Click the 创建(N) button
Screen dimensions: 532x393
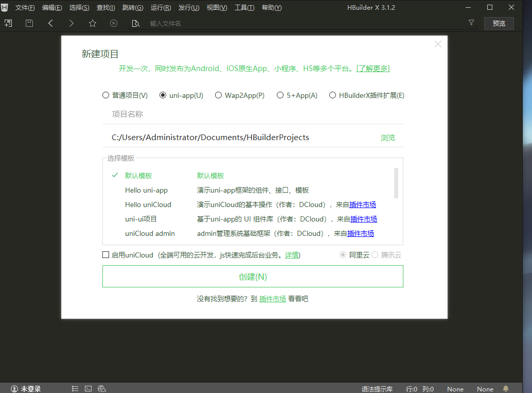point(253,276)
